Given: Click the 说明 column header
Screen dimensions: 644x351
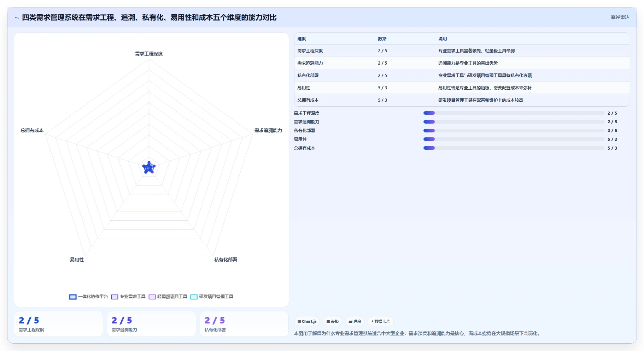Looking at the screenshot, I should tap(443, 39).
